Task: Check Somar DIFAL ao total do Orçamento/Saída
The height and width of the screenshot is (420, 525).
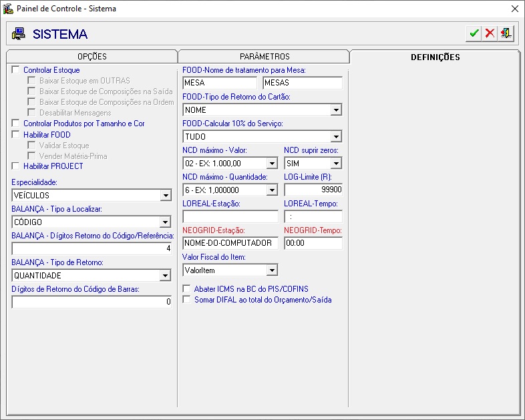Action: [186, 300]
